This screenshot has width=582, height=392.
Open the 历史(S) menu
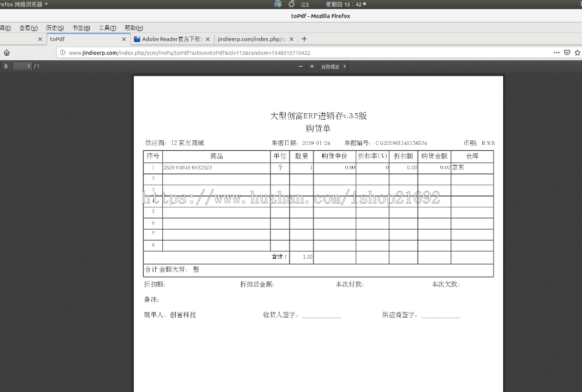tap(55, 28)
